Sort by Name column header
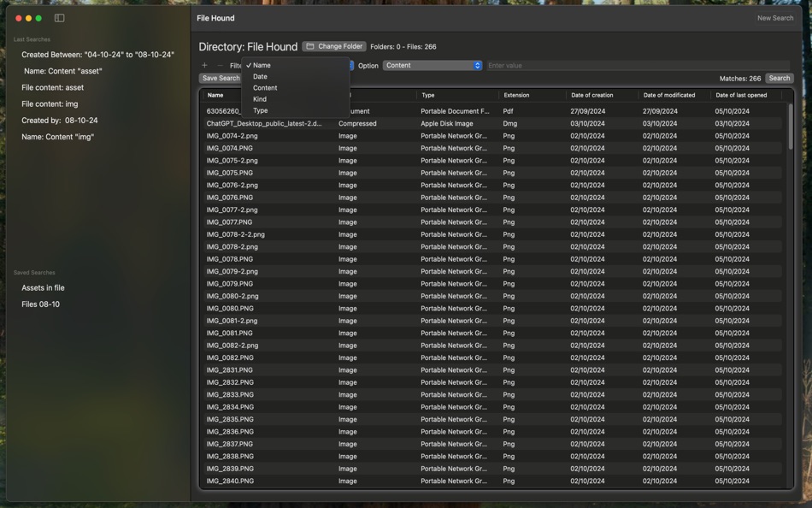The image size is (812, 508). [x=215, y=96]
